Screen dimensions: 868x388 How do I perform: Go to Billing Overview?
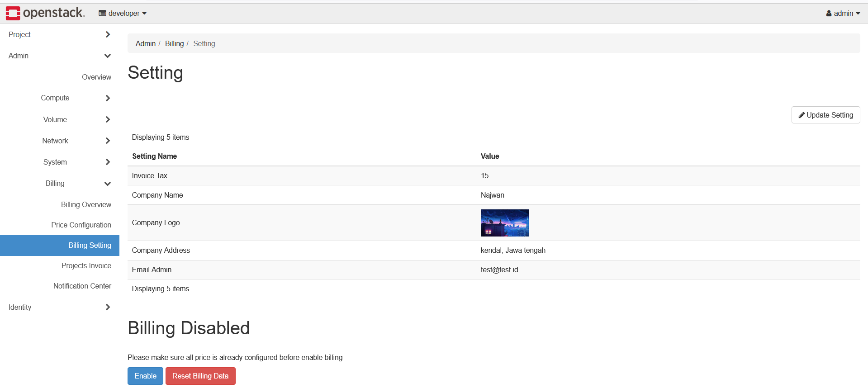(x=86, y=205)
